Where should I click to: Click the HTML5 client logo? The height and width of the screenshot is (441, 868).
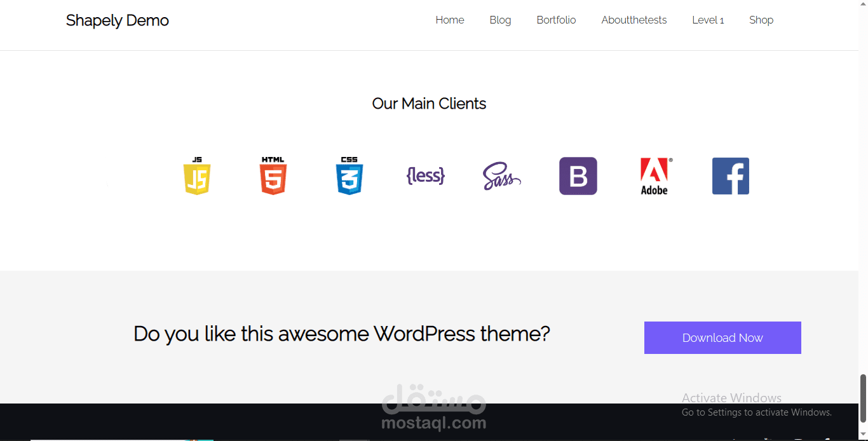point(273,176)
